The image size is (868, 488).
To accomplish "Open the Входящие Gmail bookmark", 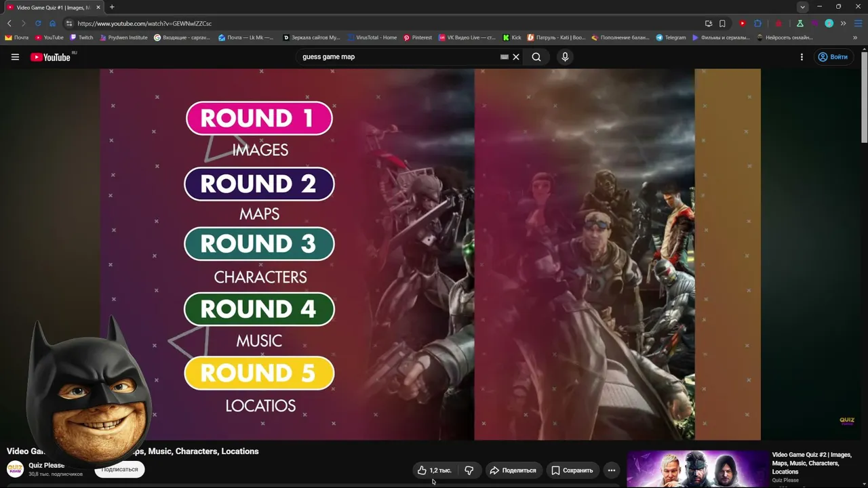I will [x=182, y=37].
